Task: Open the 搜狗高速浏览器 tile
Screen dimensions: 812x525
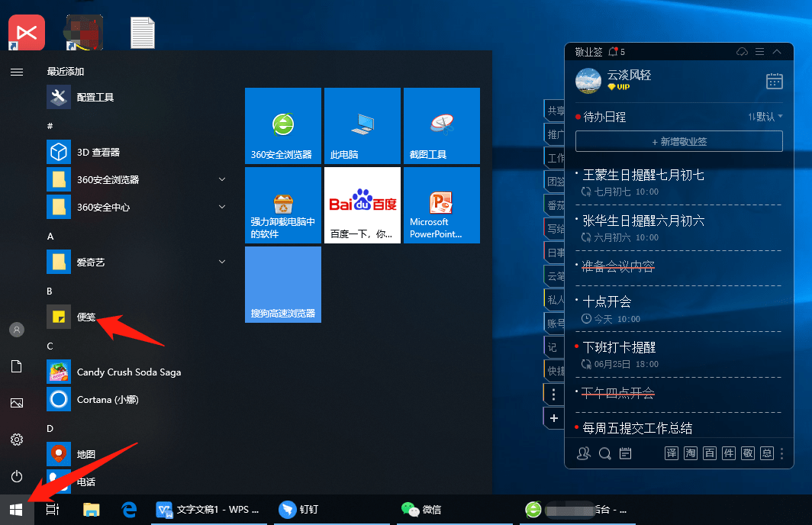Action: 282,284
